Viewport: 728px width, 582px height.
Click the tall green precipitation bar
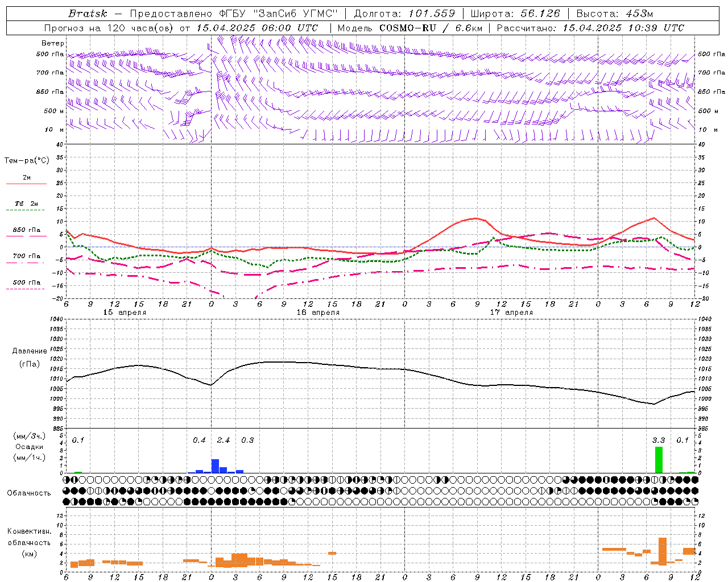659,460
